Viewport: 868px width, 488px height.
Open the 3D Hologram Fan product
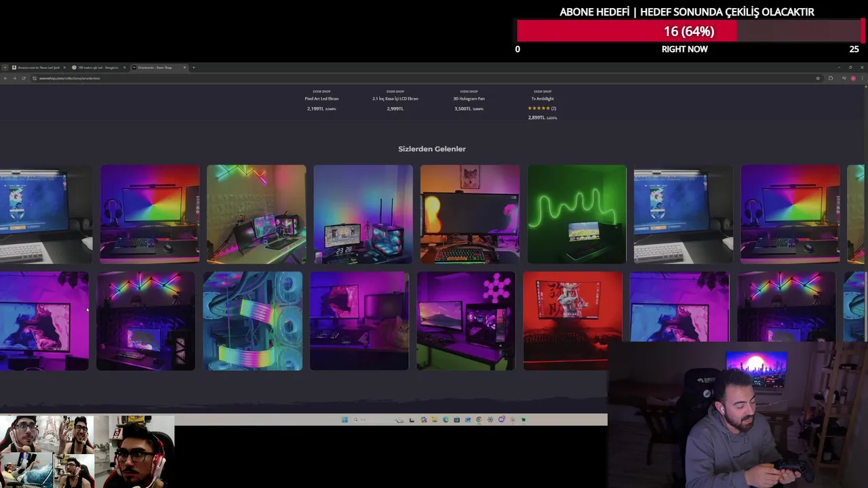[x=469, y=99]
